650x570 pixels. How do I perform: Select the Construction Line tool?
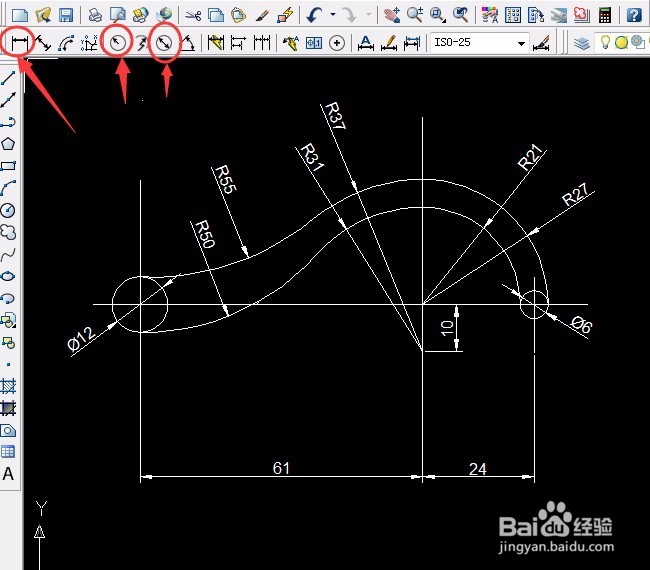(8, 99)
